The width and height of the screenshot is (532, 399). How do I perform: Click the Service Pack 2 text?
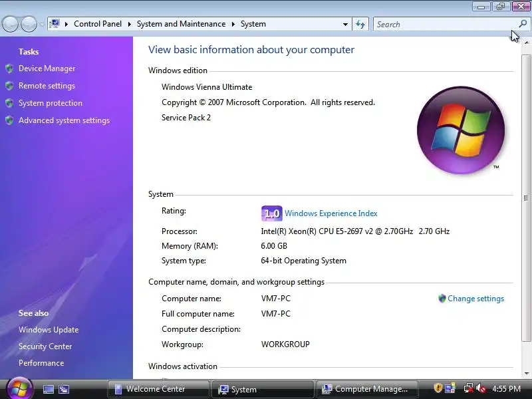click(186, 118)
